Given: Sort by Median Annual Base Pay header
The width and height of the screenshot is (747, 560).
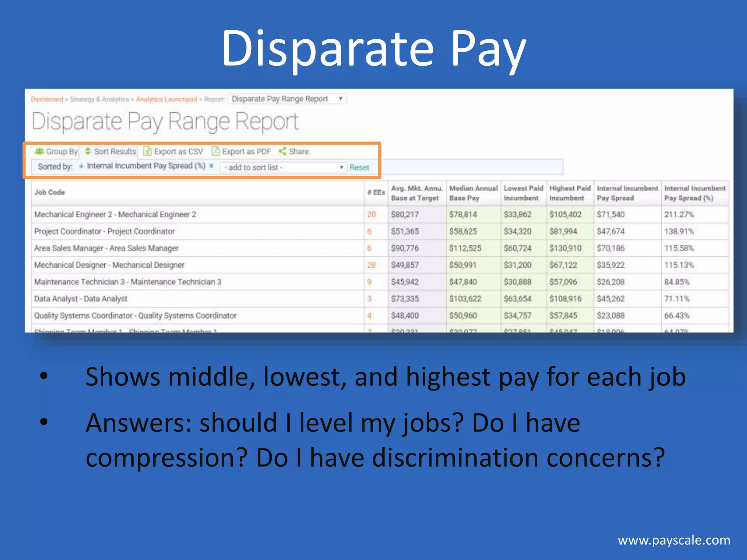Looking at the screenshot, I should (x=473, y=193).
